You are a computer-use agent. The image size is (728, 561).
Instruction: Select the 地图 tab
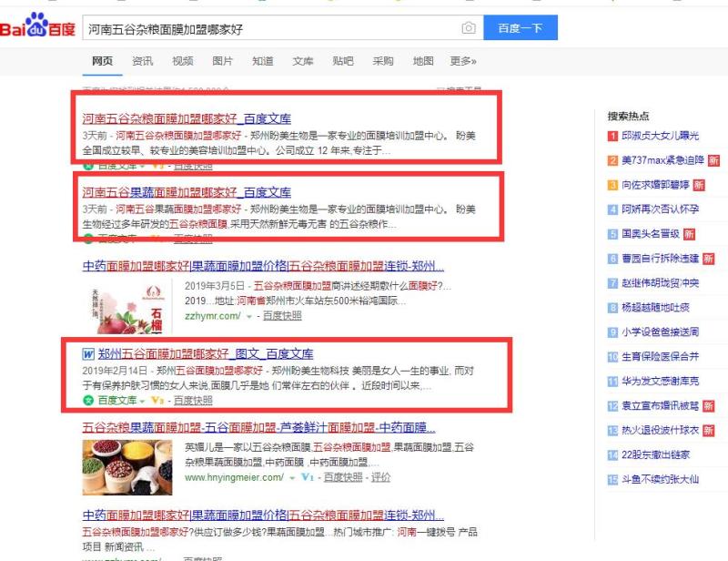click(x=423, y=61)
